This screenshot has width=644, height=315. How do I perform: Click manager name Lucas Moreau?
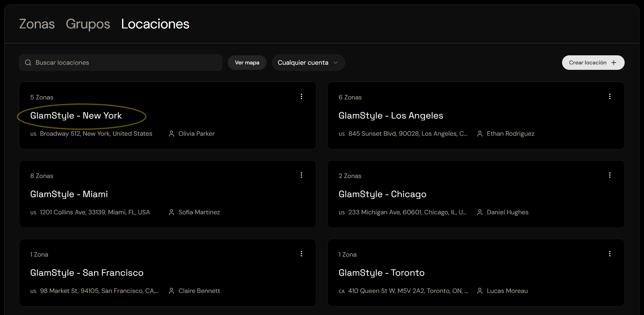pos(507,291)
